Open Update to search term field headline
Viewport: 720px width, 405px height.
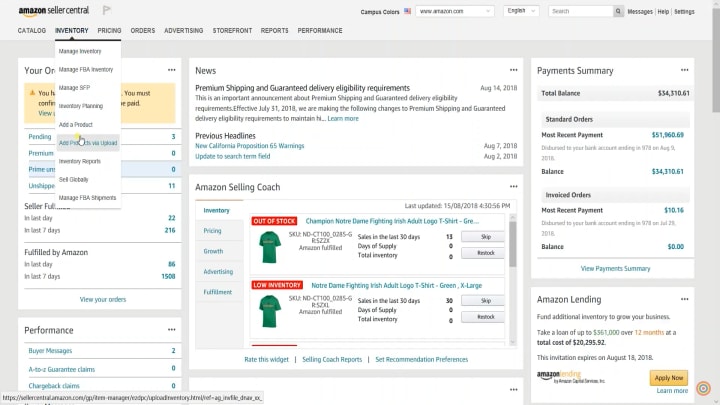click(233, 156)
